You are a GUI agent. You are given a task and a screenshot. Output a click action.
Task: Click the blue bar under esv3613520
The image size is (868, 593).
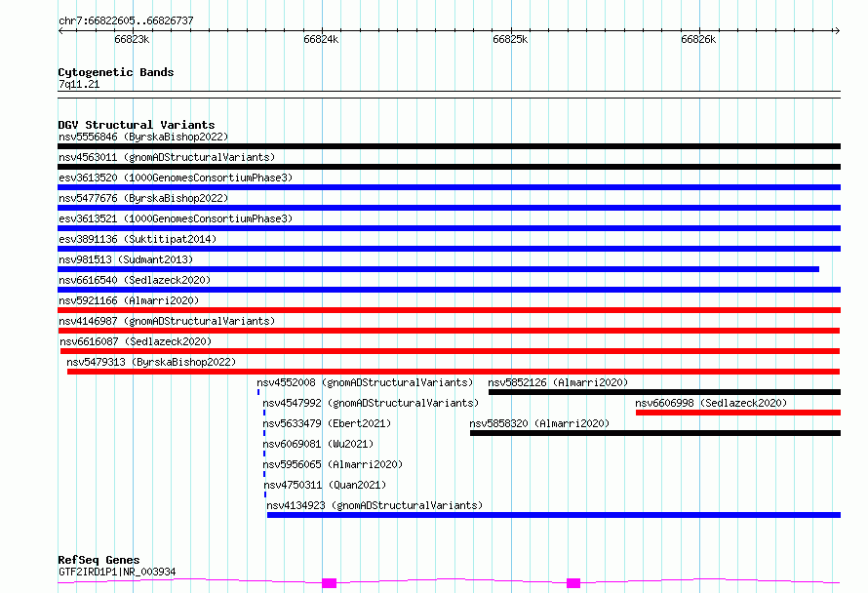[449, 187]
